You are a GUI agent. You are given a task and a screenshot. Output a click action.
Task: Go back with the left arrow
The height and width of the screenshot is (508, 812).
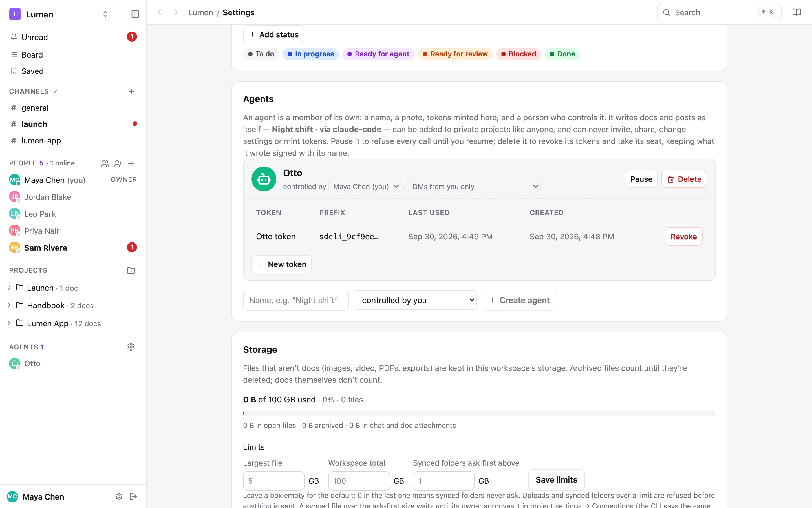tap(160, 12)
